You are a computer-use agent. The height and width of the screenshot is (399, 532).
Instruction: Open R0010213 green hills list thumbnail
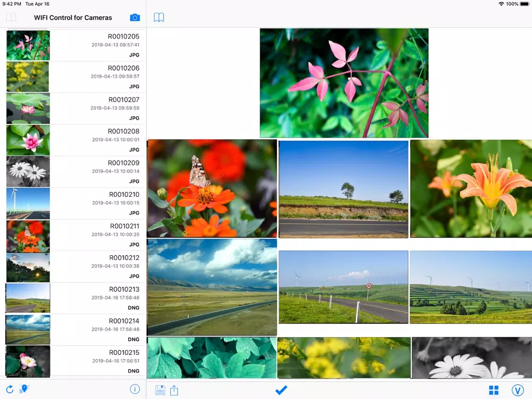tap(28, 298)
